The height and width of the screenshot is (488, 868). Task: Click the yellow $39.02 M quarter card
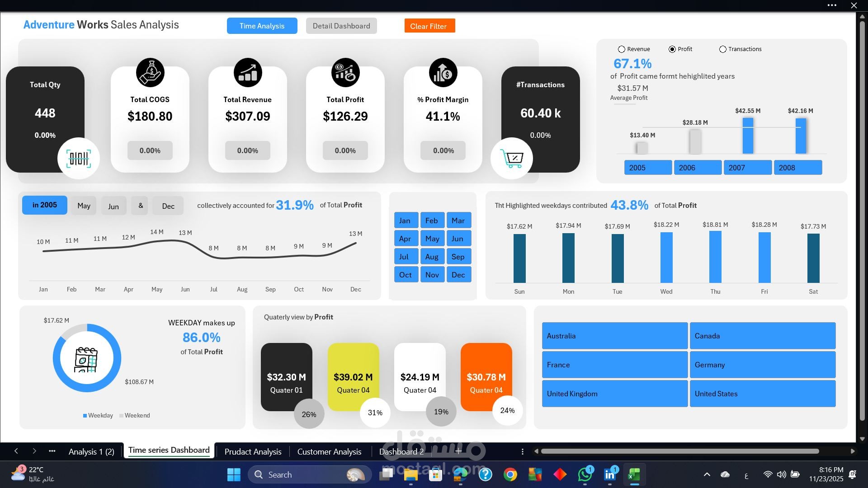[353, 377]
